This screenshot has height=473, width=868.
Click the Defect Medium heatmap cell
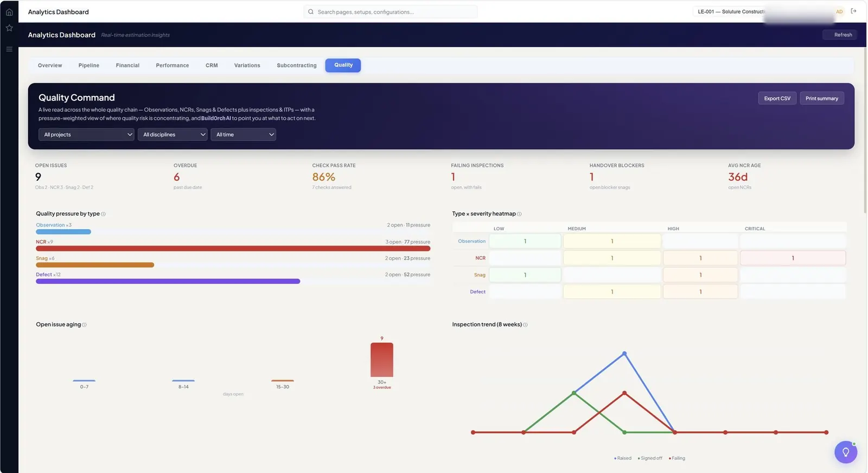coord(612,292)
